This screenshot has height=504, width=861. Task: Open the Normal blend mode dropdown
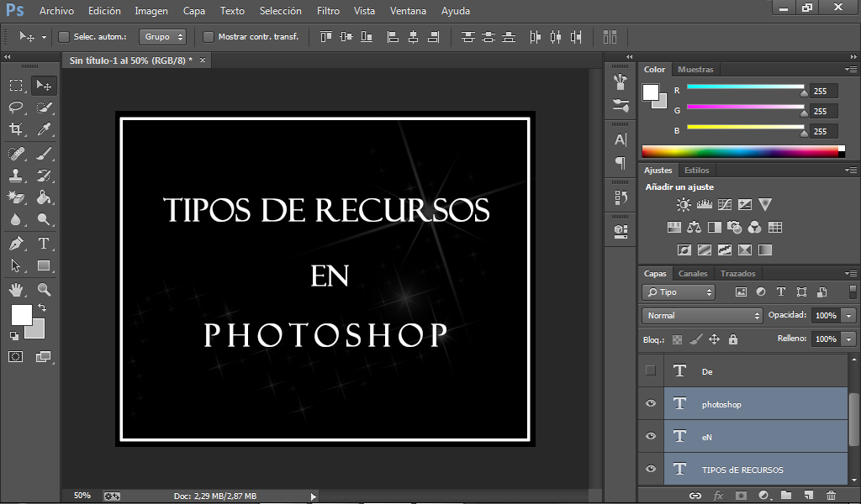[702, 315]
